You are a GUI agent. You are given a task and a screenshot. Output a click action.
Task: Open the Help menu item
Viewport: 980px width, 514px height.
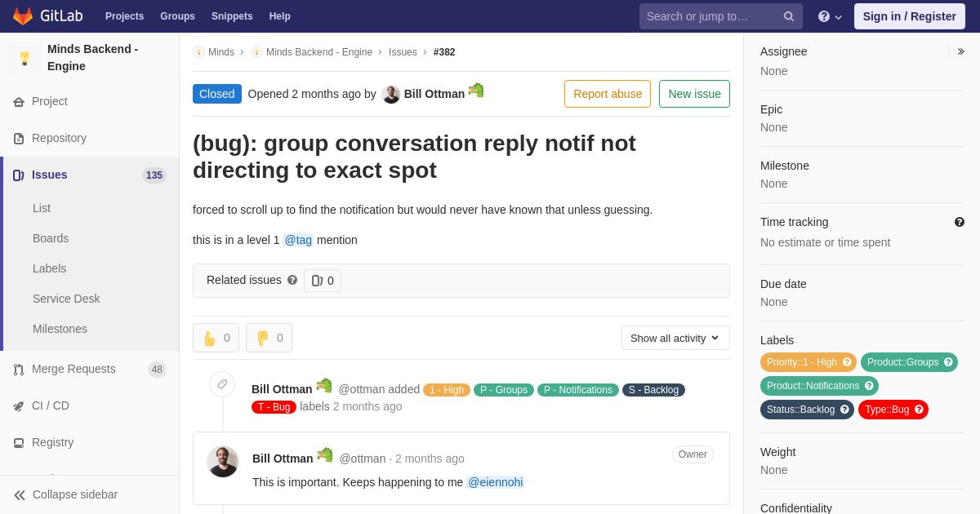coord(280,16)
